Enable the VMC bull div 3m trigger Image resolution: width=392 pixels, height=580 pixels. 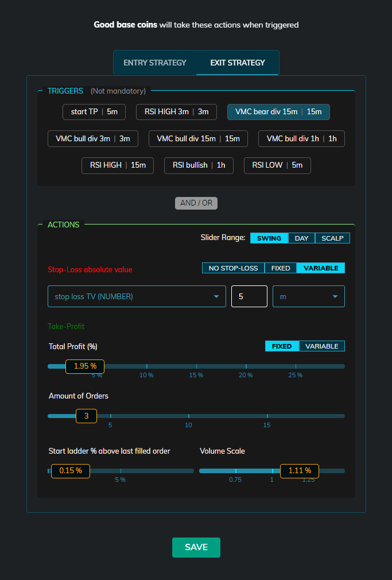tap(93, 138)
